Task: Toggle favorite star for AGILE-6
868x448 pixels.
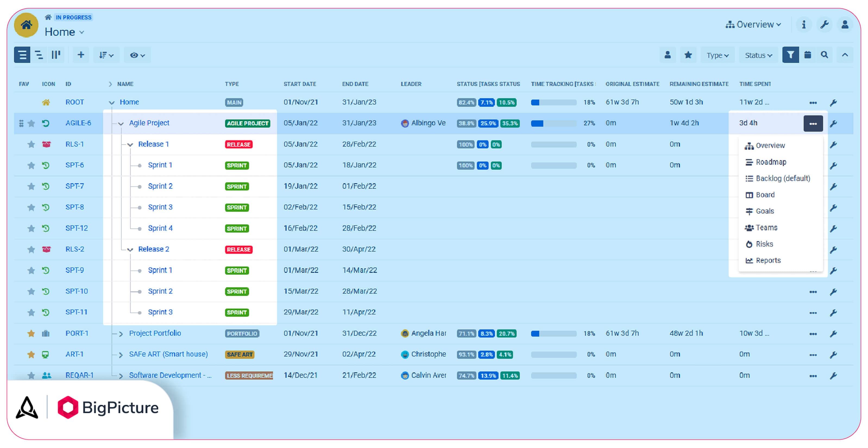Action: [x=31, y=123]
